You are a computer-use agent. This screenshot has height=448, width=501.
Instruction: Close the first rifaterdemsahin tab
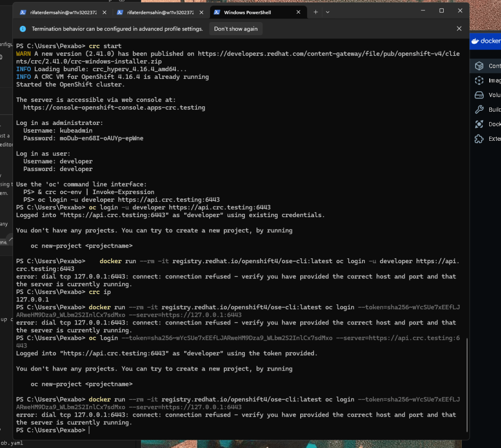[104, 12]
